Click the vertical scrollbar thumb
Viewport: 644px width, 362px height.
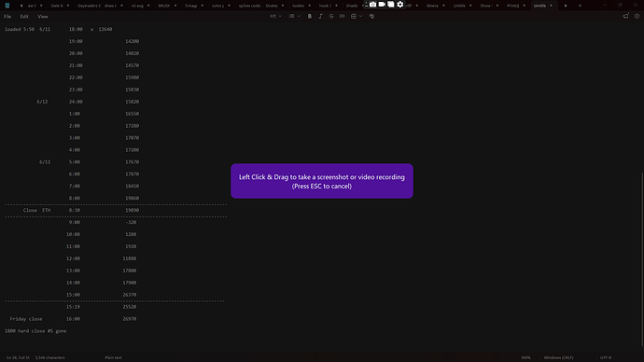[x=642, y=258]
